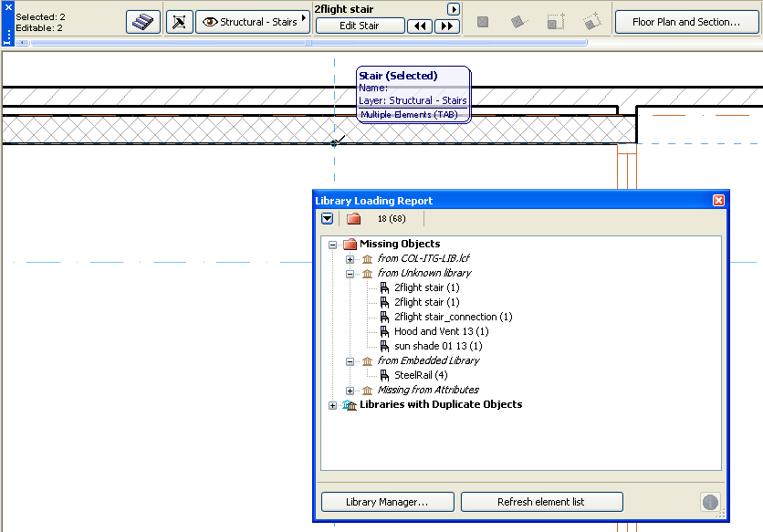The height and width of the screenshot is (532, 763).
Task: Open the Structural - Stairs layer dropdown
Action: [x=253, y=22]
